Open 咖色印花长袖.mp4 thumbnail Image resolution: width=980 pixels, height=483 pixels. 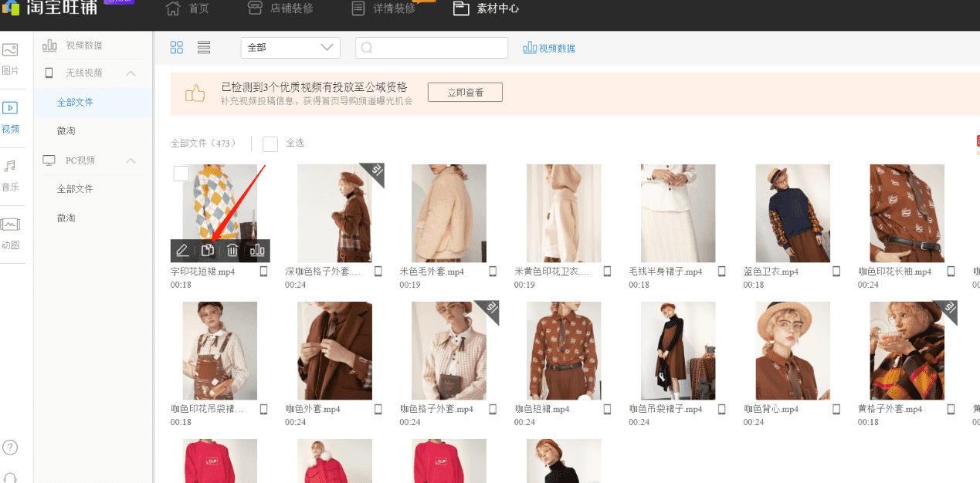907,213
